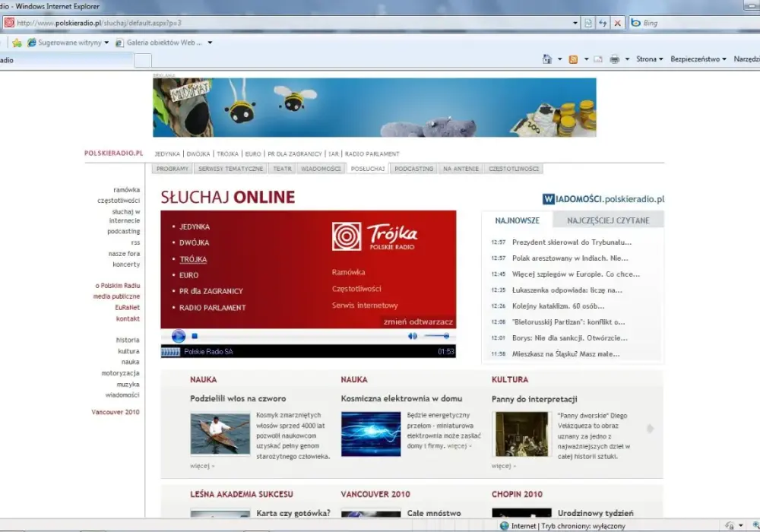Select PR dla ZAGRANICY in the player list
This screenshot has height=532, width=760.
click(x=211, y=291)
